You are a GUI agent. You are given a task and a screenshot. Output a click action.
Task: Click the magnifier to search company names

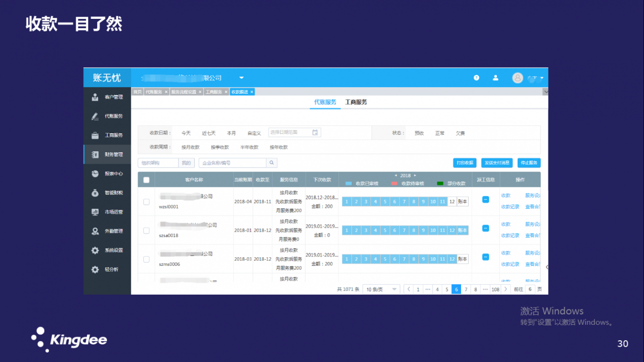pos(271,163)
